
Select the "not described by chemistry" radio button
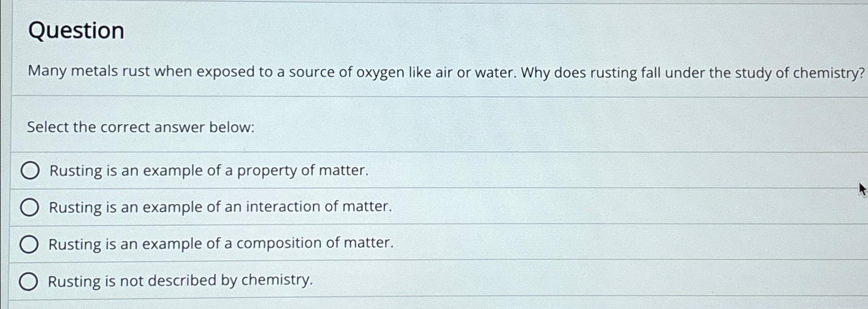coord(30,281)
